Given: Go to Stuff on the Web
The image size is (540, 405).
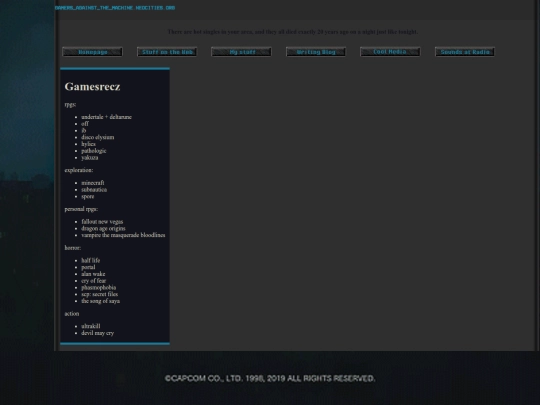Looking at the screenshot, I should click(167, 52).
